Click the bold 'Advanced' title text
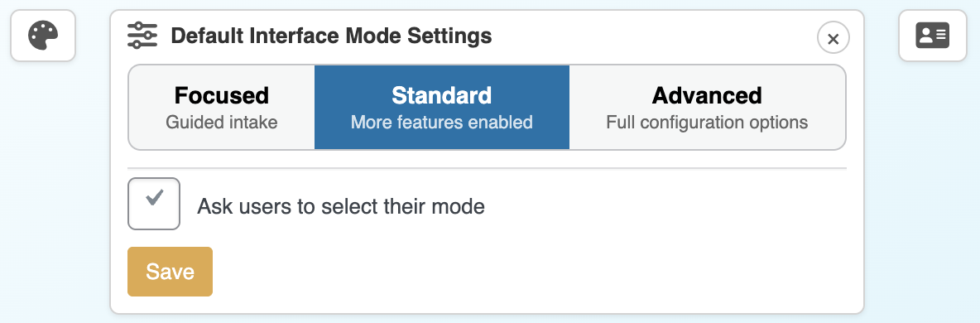The height and width of the screenshot is (323, 980). [707, 96]
